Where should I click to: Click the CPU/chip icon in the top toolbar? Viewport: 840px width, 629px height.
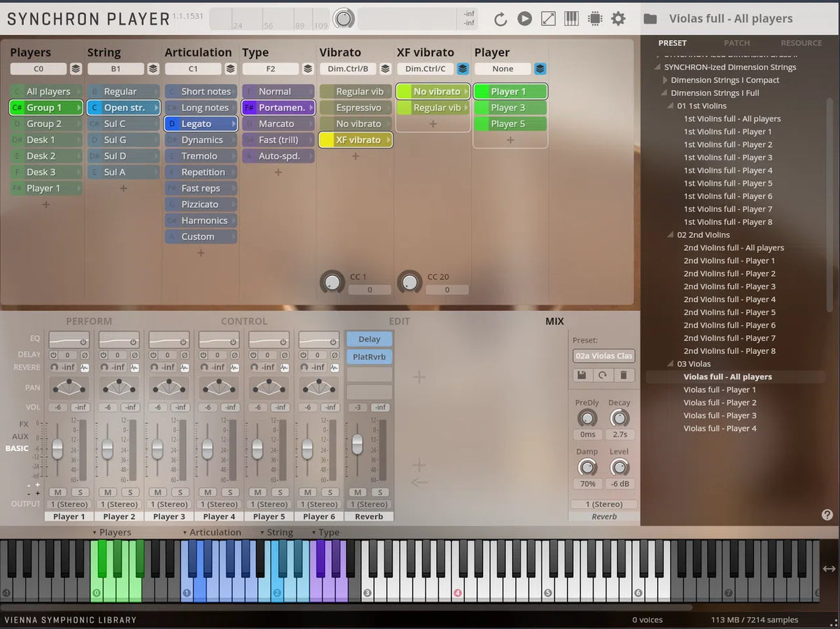tap(595, 19)
